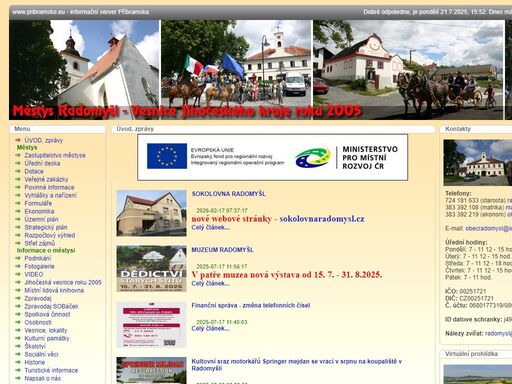Viewport: 512px width, 384px height.
Task: Open Napsali o nás link
Action: [x=43, y=378]
